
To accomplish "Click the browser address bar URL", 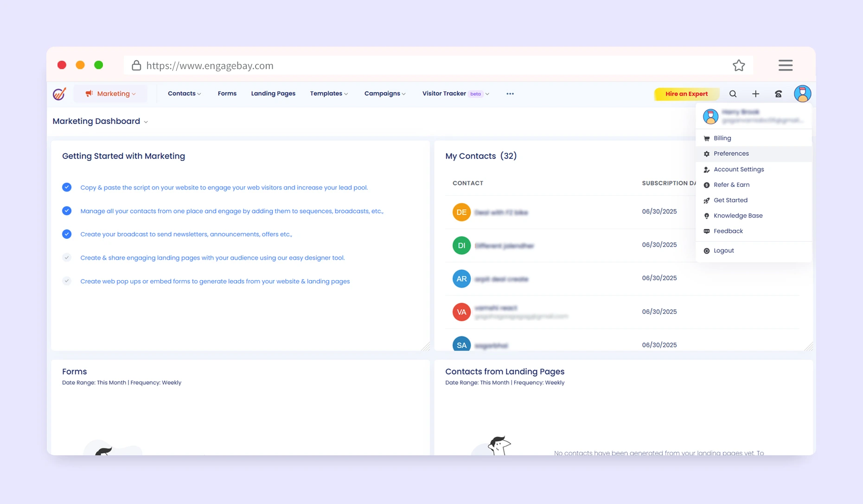I will [x=210, y=65].
